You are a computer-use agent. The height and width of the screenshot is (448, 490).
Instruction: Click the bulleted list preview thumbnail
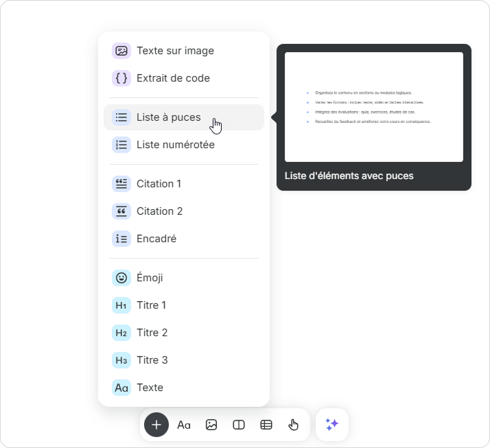coord(373,107)
